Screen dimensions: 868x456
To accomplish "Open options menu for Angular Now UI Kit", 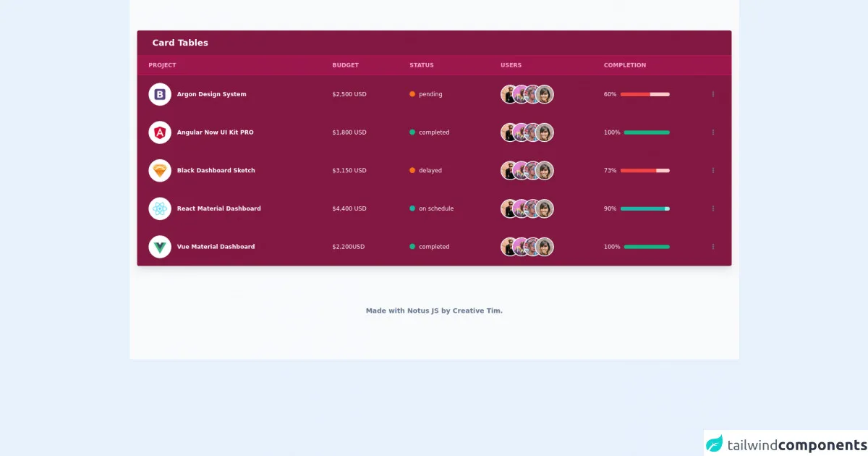I will point(713,132).
